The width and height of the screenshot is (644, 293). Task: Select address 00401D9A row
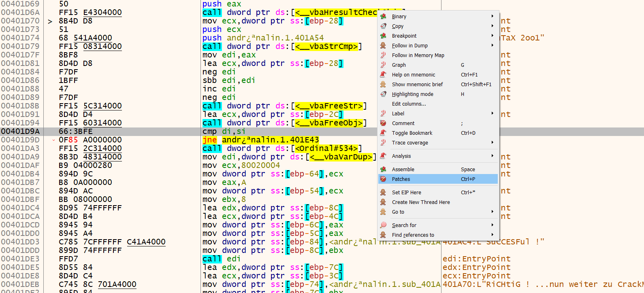pos(20,132)
